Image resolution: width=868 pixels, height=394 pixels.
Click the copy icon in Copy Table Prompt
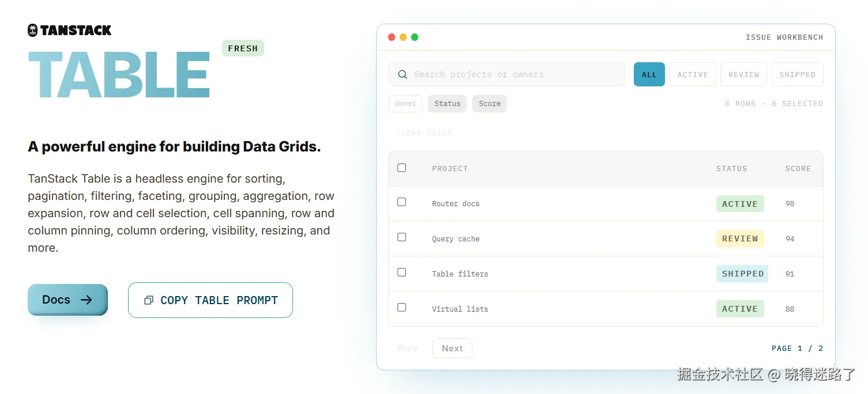149,300
